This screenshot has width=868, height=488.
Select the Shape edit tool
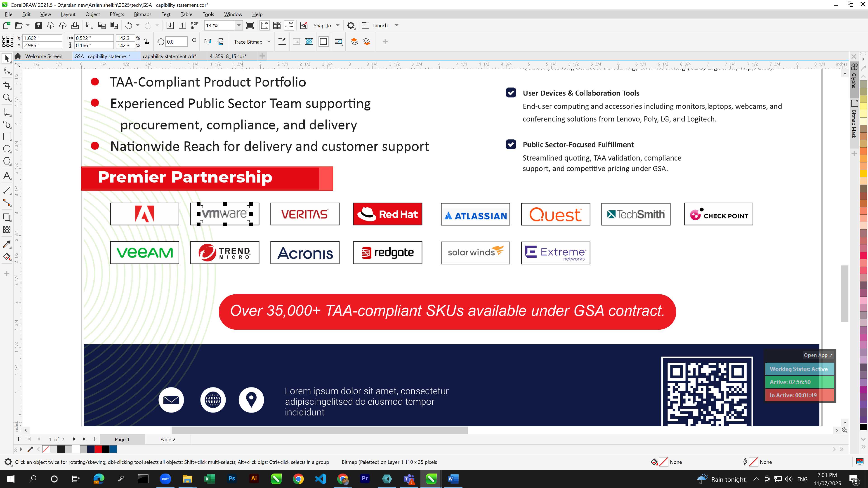(7, 71)
